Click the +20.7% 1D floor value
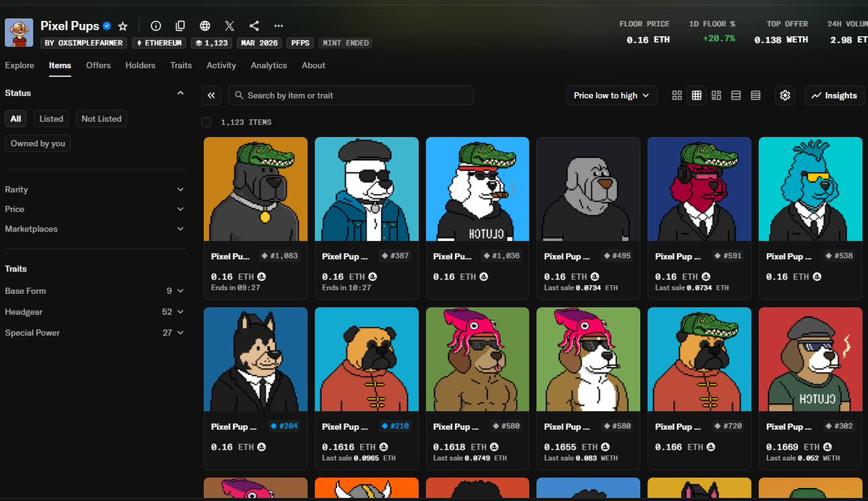Image resolution: width=868 pixels, height=501 pixels. (x=718, y=38)
